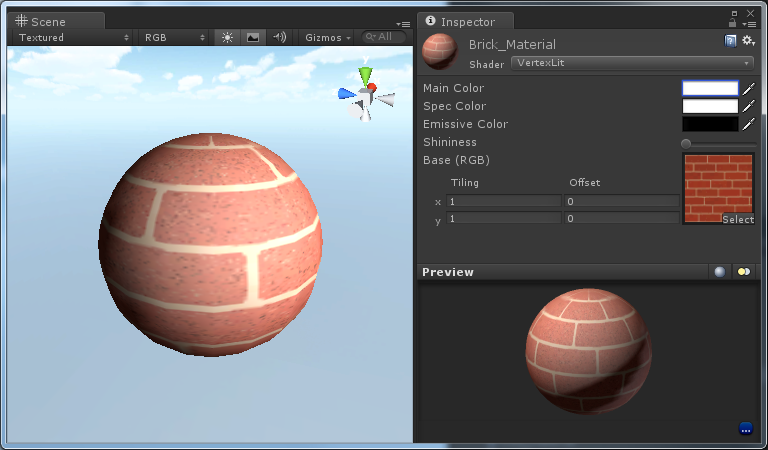Viewport: 768px width, 450px height.
Task: Click the blue asset label button in Preview
Action: pos(745,428)
